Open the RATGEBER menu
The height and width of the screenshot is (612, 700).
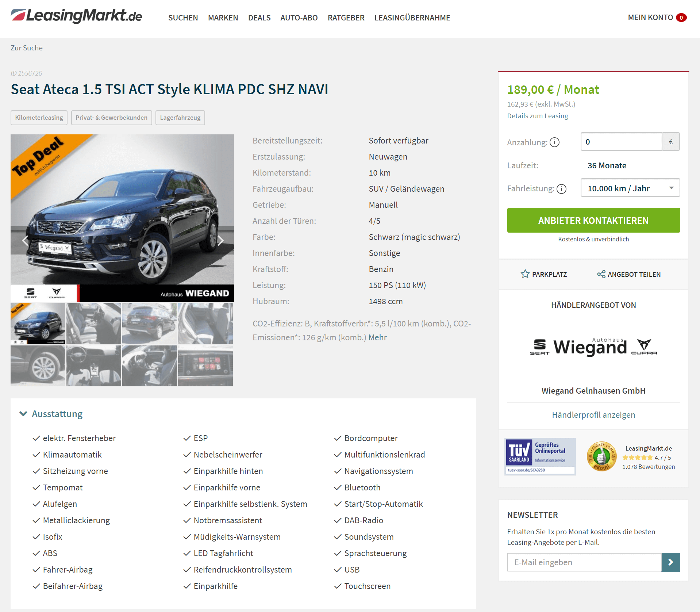(x=346, y=18)
